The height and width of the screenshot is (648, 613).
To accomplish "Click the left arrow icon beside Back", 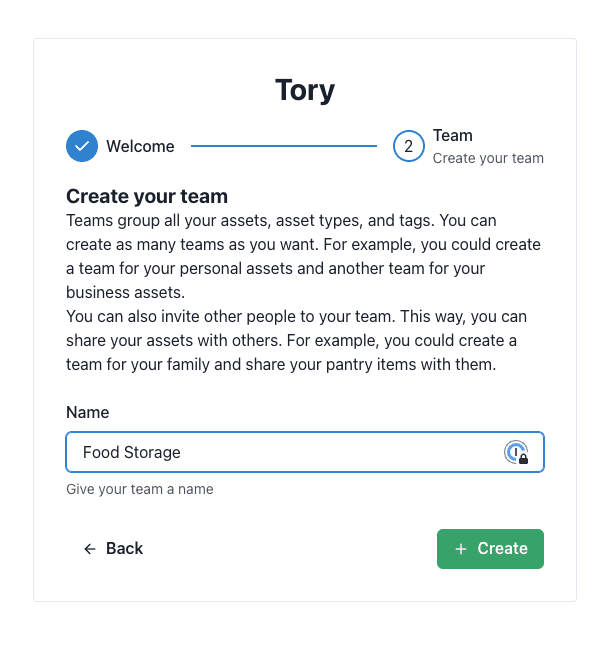I will (x=90, y=549).
